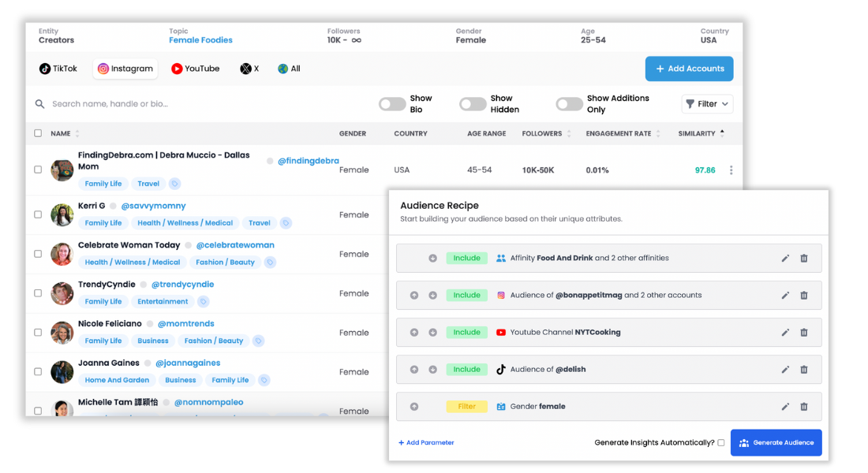The image size is (868, 473).
Task: Edit the Youtube Channel NYTCooking parameter
Action: 785,333
